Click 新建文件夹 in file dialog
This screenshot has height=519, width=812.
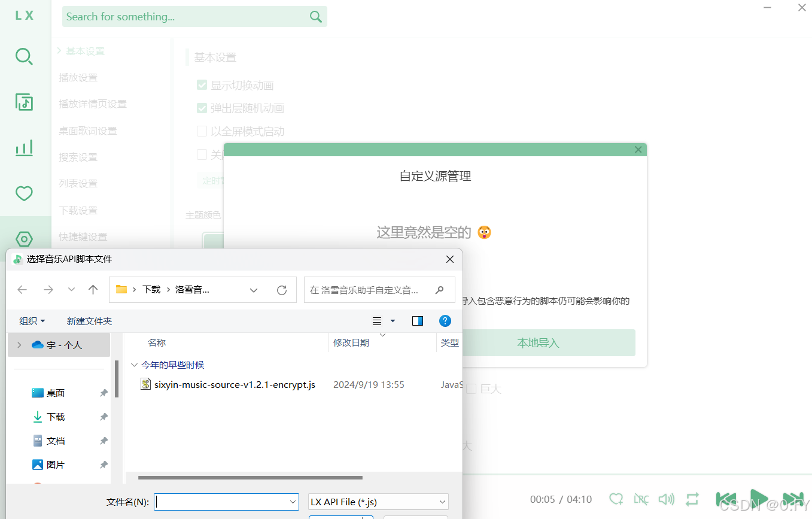89,321
